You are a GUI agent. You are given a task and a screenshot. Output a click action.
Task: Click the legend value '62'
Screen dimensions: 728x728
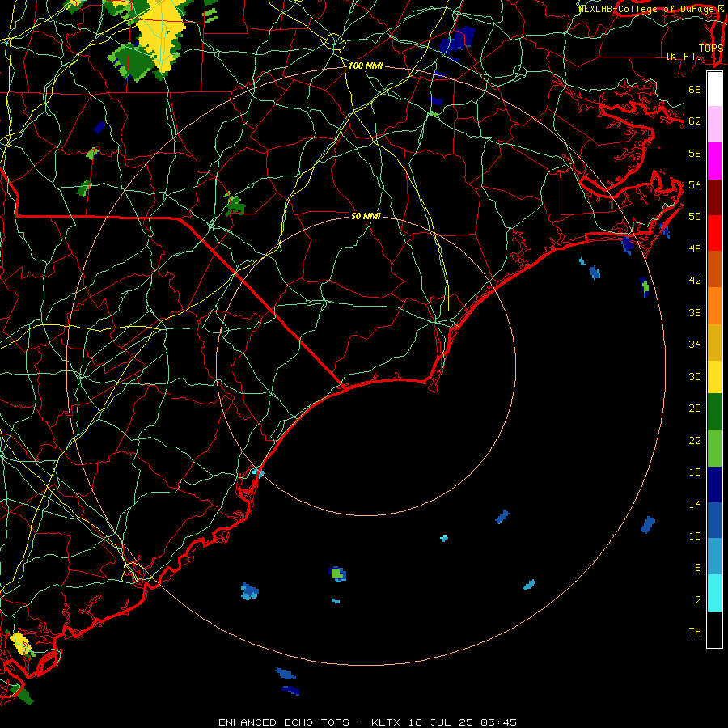695,121
